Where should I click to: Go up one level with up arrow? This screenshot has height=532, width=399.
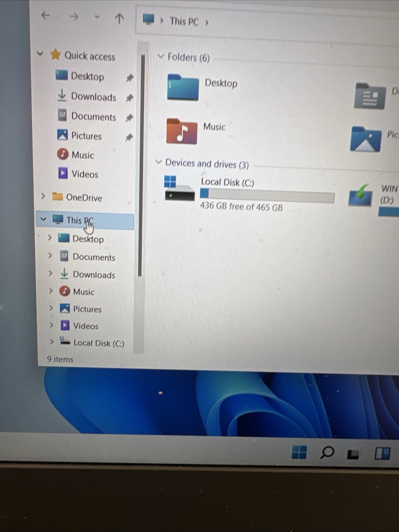point(119,18)
